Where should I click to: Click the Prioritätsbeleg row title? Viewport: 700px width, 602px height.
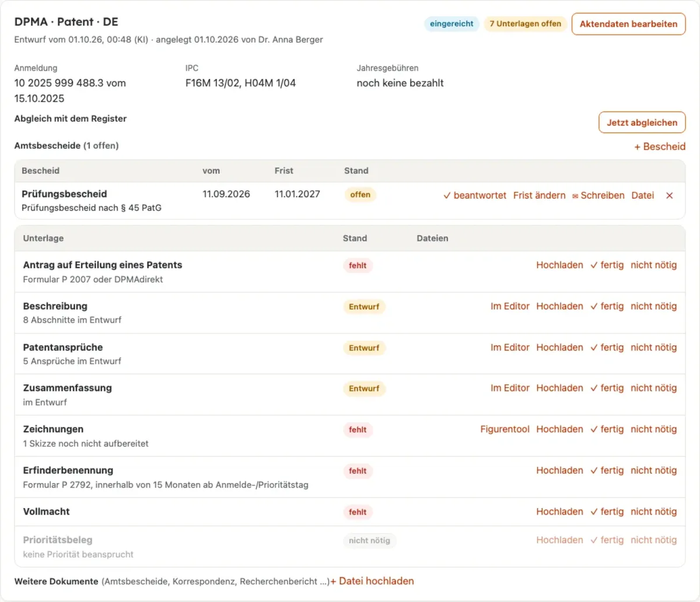[x=58, y=540]
